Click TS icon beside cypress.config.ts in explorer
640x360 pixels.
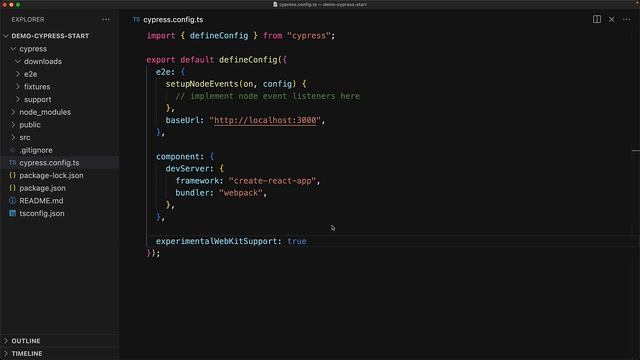point(13,162)
